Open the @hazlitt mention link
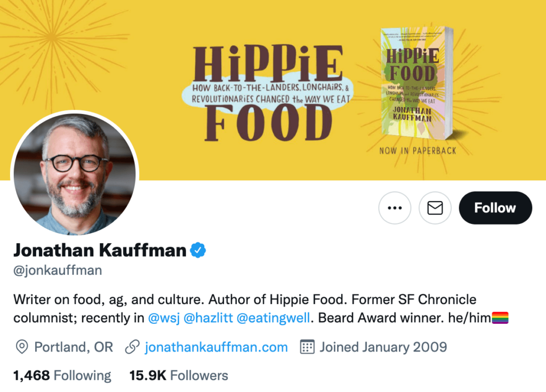Screen dimensions: 546x392 (208, 318)
